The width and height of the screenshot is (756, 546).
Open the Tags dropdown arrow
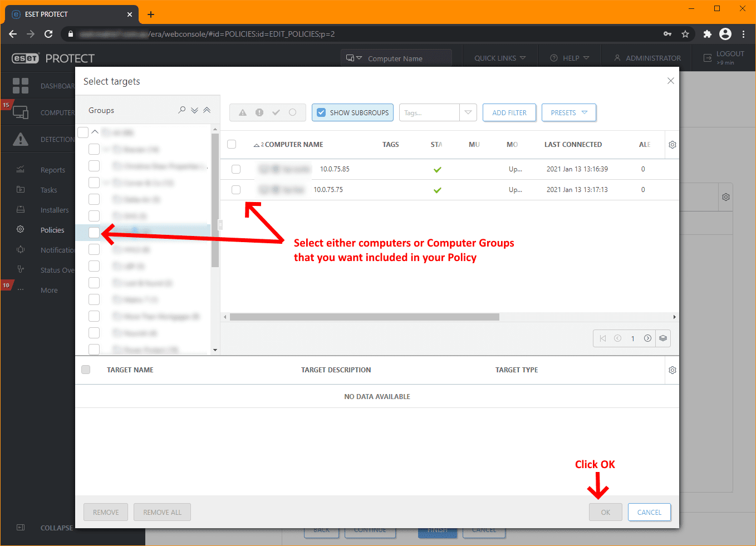coord(468,112)
